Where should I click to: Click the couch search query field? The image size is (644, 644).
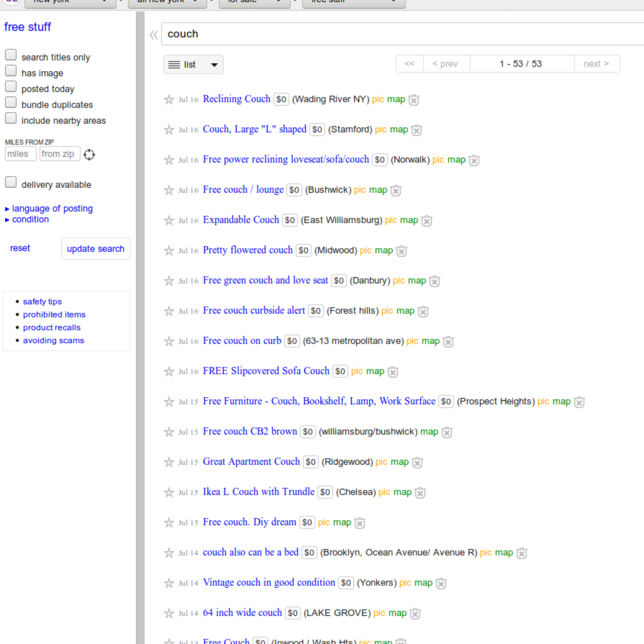tap(402, 34)
